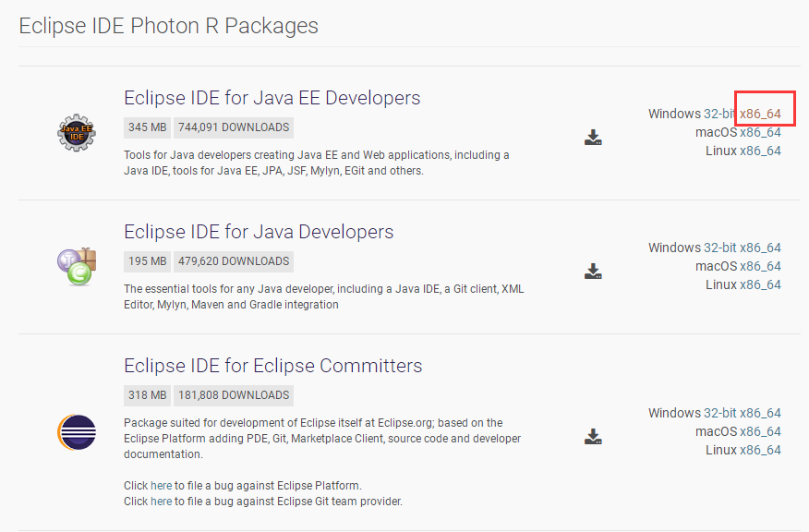
Task: Click the Eclipse IDE for Java Developers globe icon
Action: 77,266
